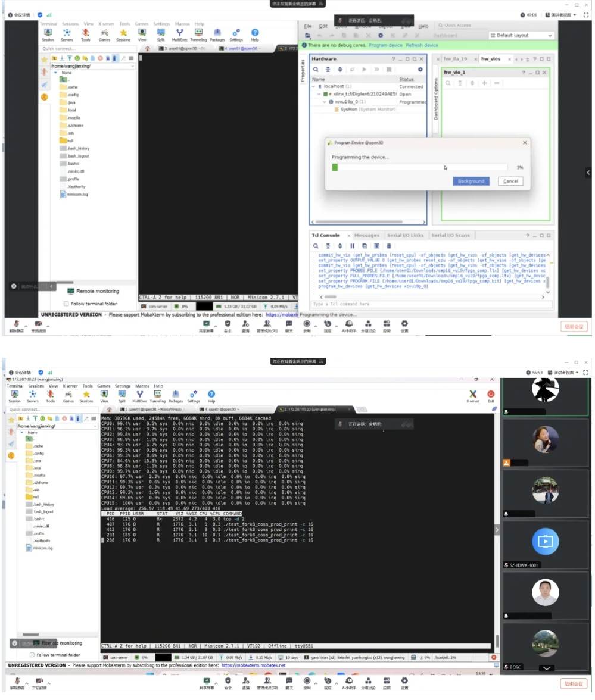595x700 pixels.
Task: Open Hardware panel settings gear
Action: click(x=420, y=70)
